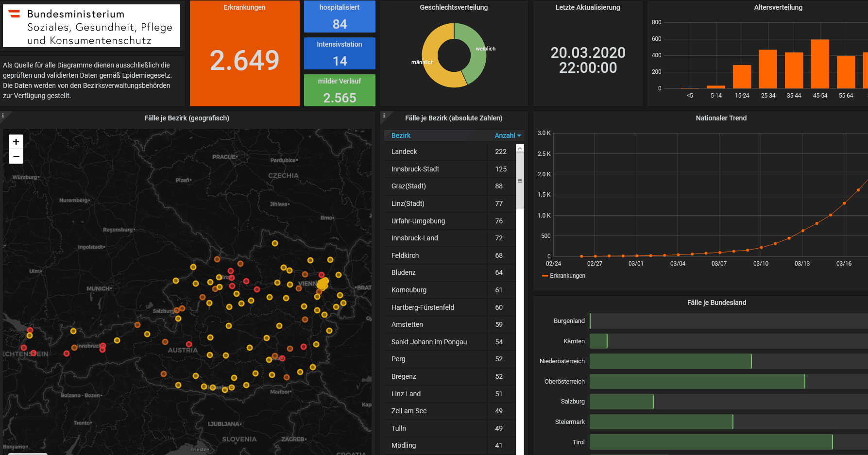Select the Erkrankungen 2.649 panel
Image resolution: width=868 pixels, height=455 pixels.
(x=244, y=53)
